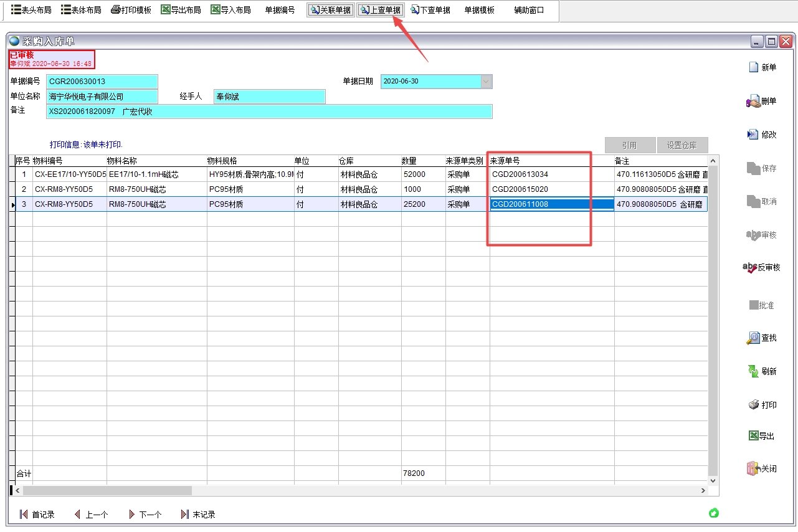Screen dimensions: 798x532
Task: Print document using 打印 icon
Action: 753,405
